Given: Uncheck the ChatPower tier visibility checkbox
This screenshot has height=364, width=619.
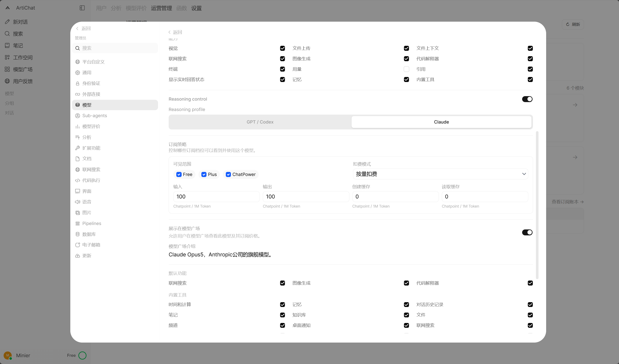Looking at the screenshot, I should pos(228,174).
